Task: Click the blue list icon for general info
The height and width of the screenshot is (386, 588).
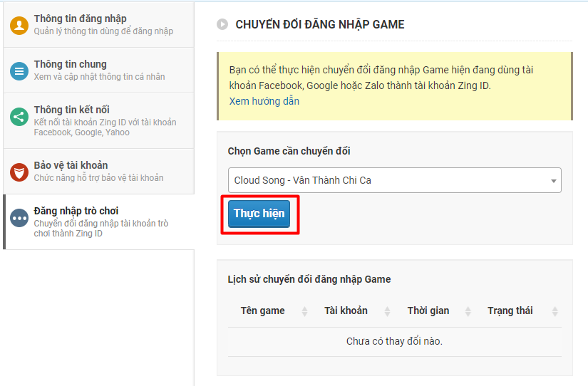Action: pyautogui.click(x=19, y=71)
